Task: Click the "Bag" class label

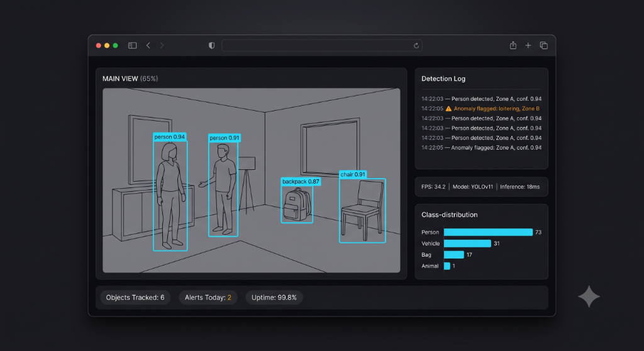Action: pyautogui.click(x=426, y=255)
